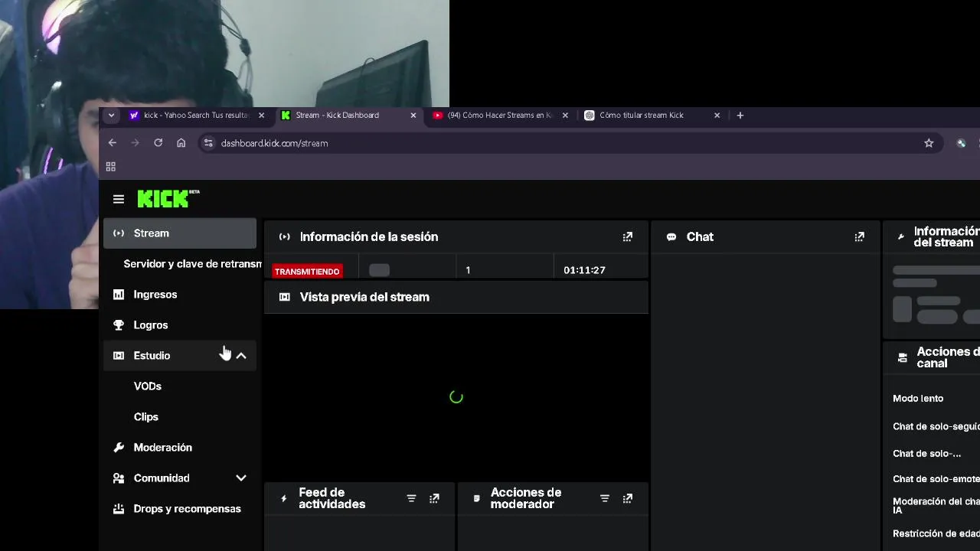Switch to the Cómo titular stream Kick tab
Image resolution: width=980 pixels, height=551 pixels.
(x=651, y=116)
